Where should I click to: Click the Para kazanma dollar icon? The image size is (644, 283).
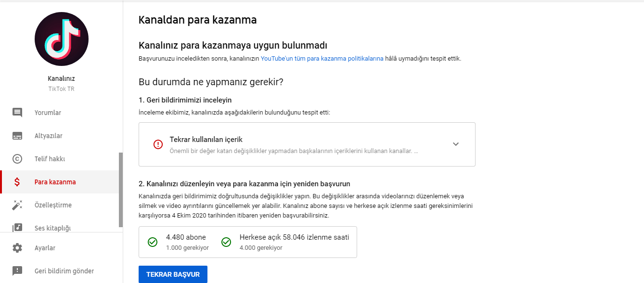[17, 182]
